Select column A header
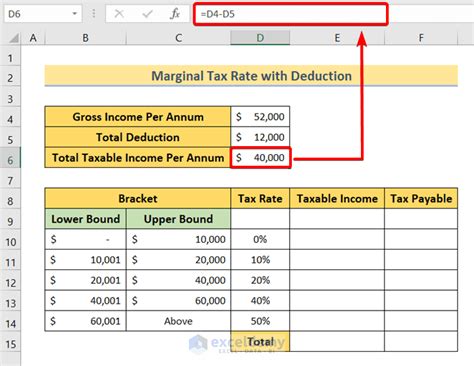The width and height of the screenshot is (474, 366). (33, 38)
